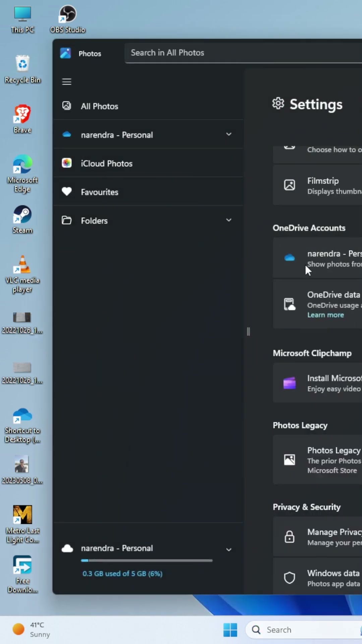Open the Filmstrip setting card
The height and width of the screenshot is (644, 362).
coord(317,185)
